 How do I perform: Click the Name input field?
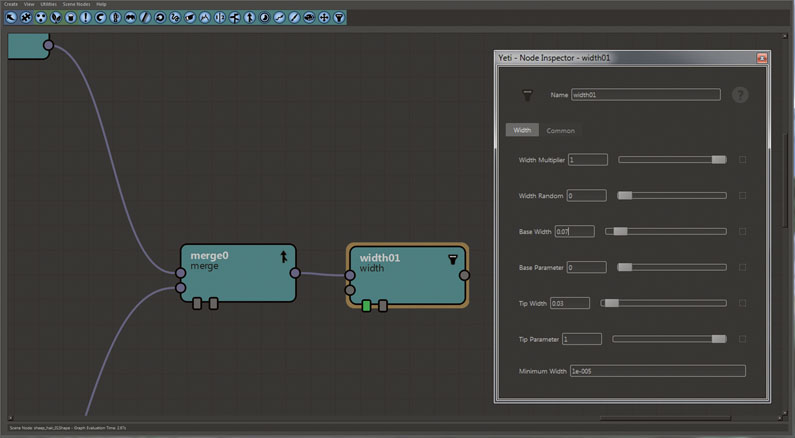point(646,95)
